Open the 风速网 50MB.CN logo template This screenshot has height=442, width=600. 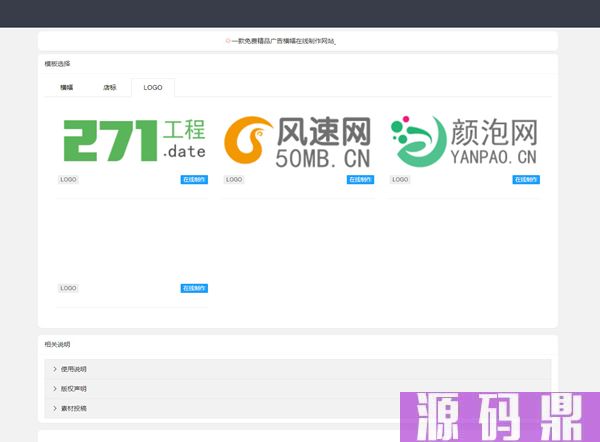click(298, 141)
